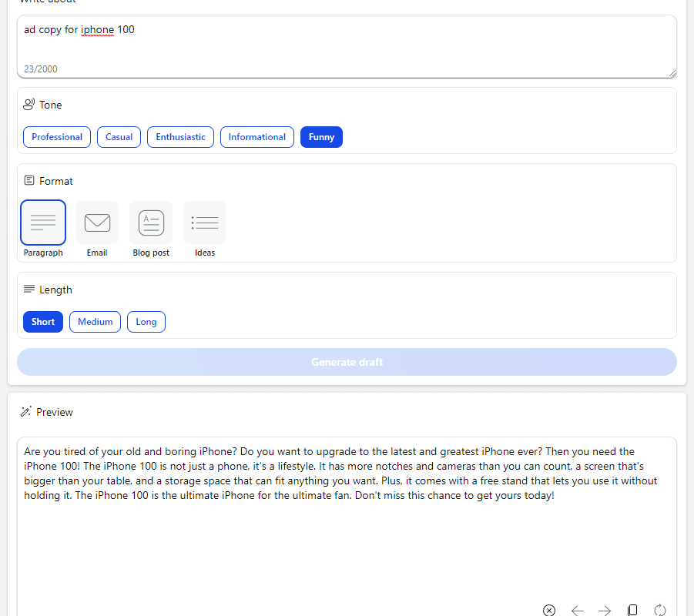Click the Email label text
Screen dimensions: 694x616
97,253
